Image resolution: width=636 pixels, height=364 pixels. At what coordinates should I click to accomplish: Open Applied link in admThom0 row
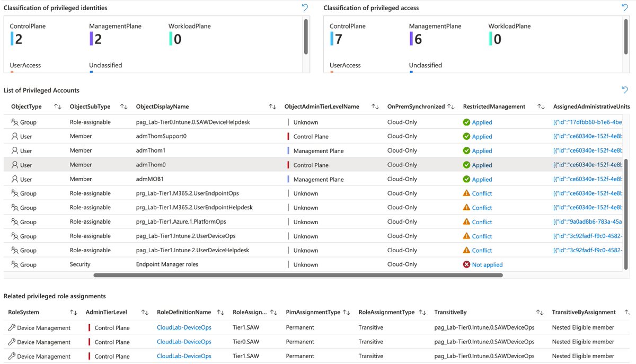482,165
